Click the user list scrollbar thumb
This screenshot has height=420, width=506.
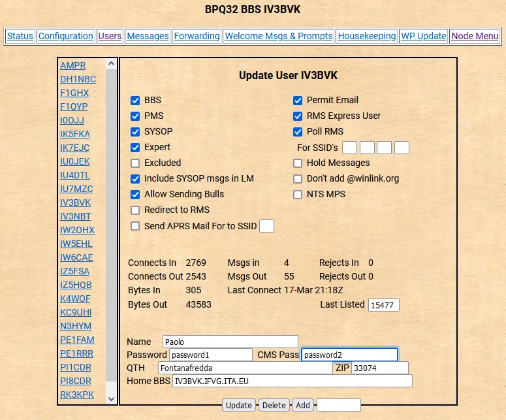(x=112, y=225)
